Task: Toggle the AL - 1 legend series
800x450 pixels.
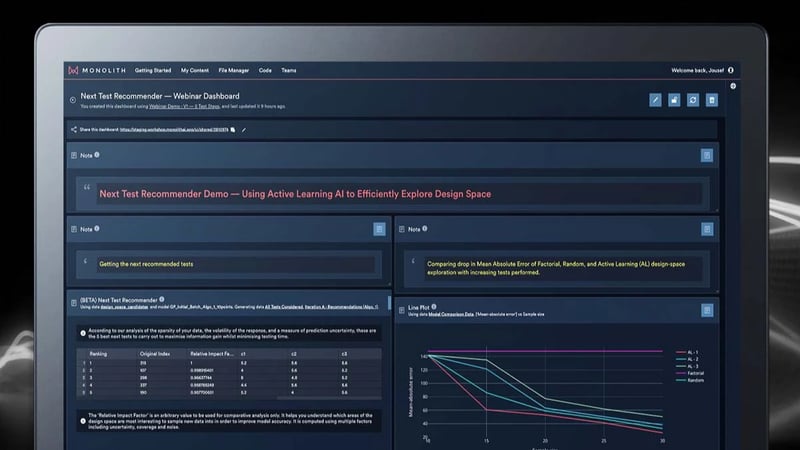Action: click(x=687, y=352)
